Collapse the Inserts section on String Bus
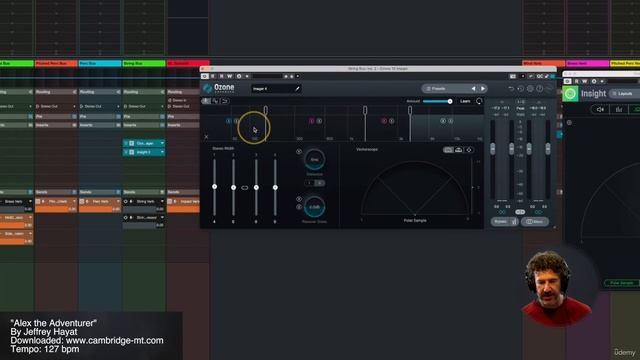This screenshot has width=640, height=360. point(162,125)
